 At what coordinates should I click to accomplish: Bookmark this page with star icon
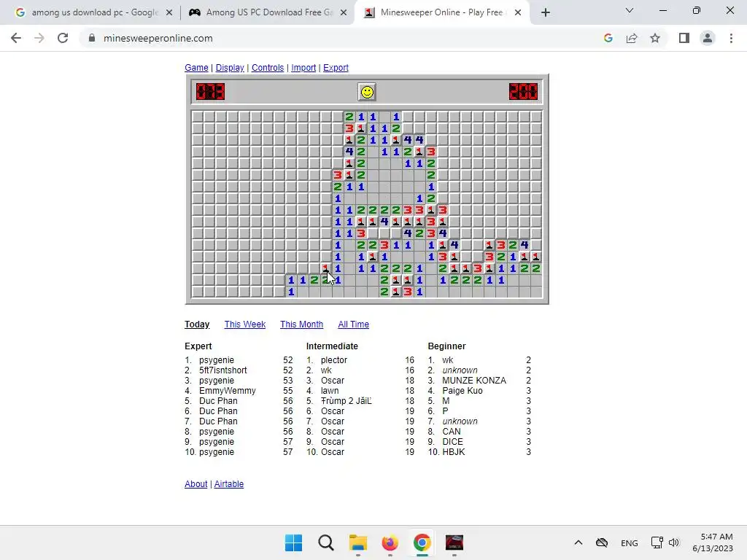[655, 38]
